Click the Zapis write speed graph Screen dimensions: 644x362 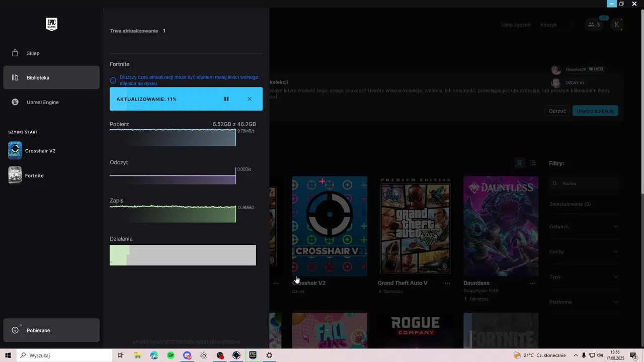tap(173, 214)
